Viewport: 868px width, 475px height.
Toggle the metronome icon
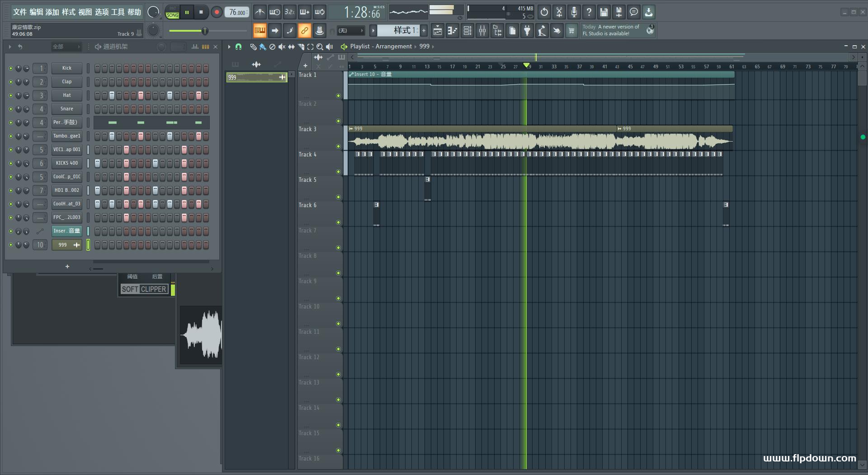260,12
